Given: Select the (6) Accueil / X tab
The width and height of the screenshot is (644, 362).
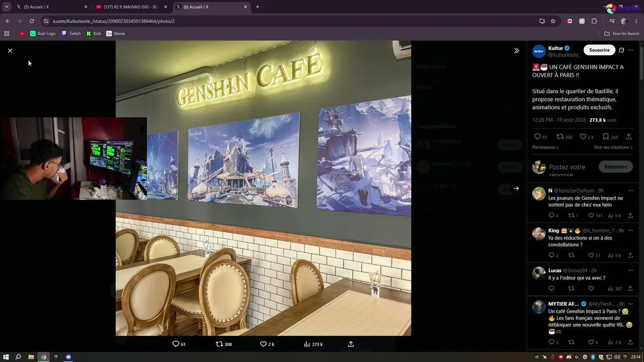Looking at the screenshot, I should click(x=211, y=7).
